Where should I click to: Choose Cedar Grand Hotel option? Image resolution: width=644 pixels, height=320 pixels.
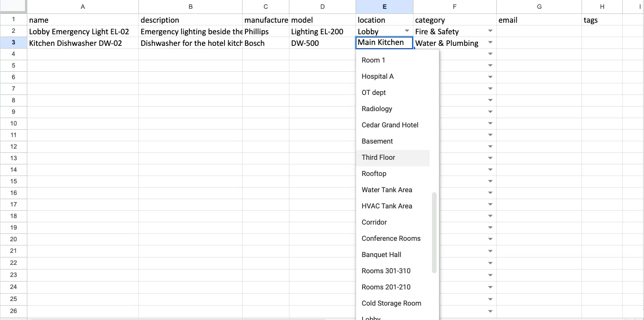(393, 125)
